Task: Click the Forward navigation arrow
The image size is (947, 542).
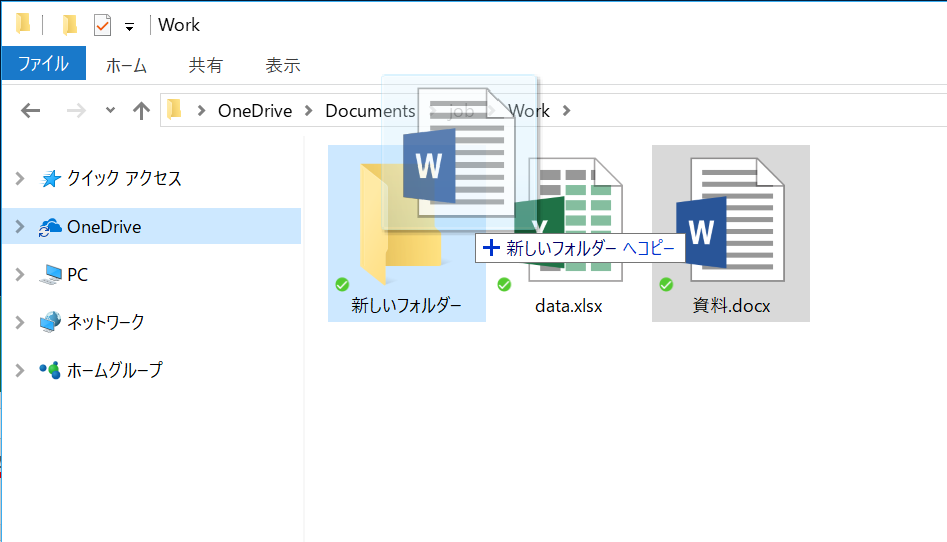Action: pyautogui.click(x=76, y=111)
